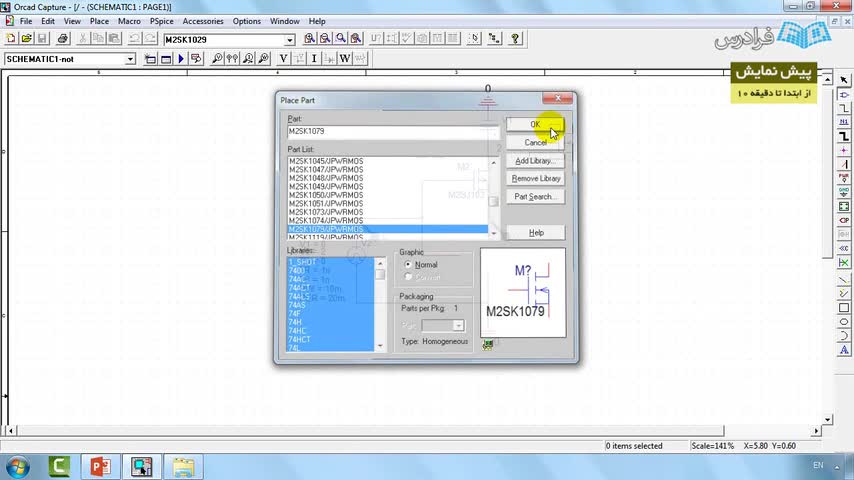Open the M2SK1029 recent parts dropdown
This screenshot has height=480, width=854.
pos(289,40)
